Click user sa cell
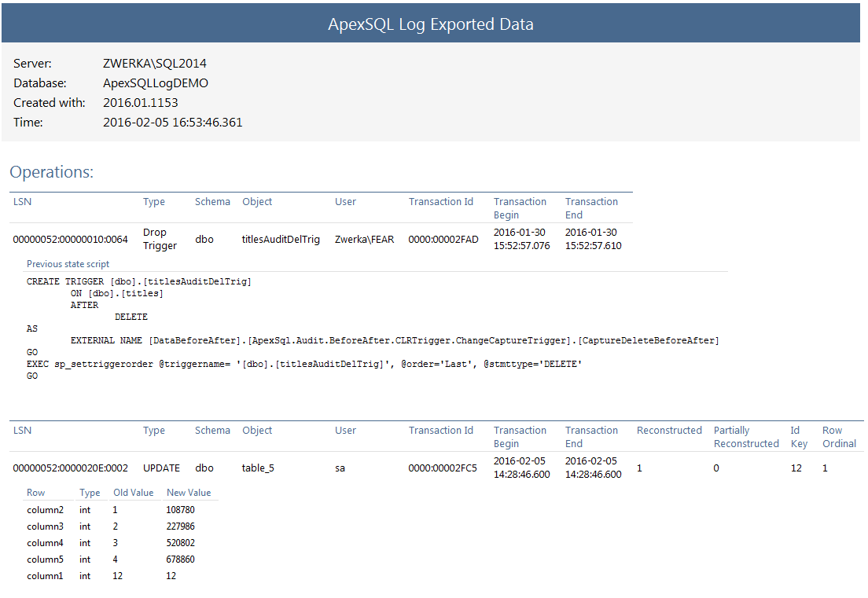Image resolution: width=868 pixels, height=598 pixels. pyautogui.click(x=340, y=468)
